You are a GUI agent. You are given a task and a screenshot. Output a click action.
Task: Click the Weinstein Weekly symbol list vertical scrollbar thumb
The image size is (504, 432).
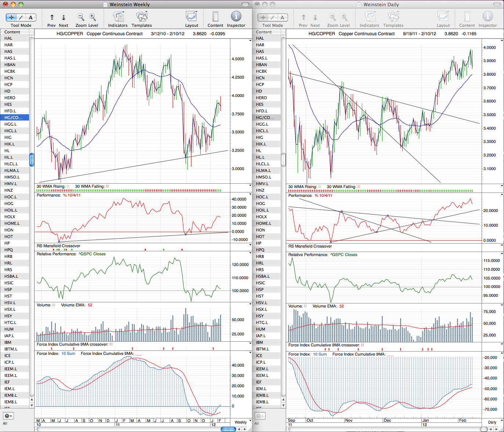(x=32, y=160)
